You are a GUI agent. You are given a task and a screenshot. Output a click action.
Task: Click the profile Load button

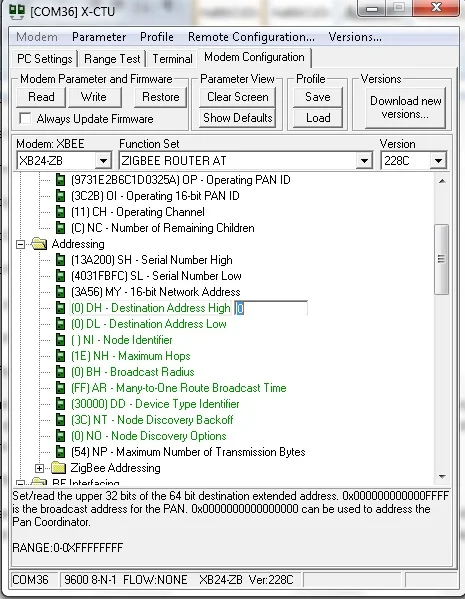coord(318,118)
